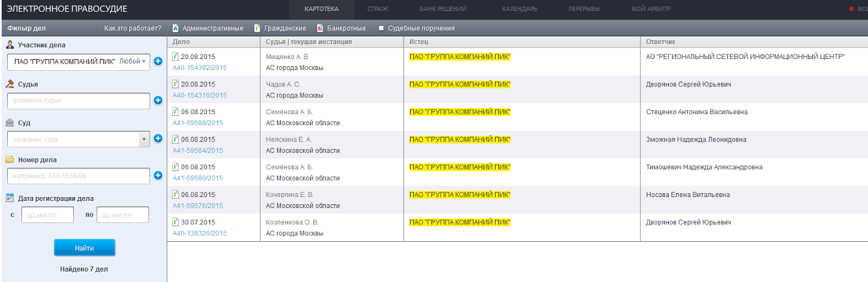Viewport: 868px width, 282px height.
Task: Open case A41-59576/2015
Action: (x=198, y=206)
